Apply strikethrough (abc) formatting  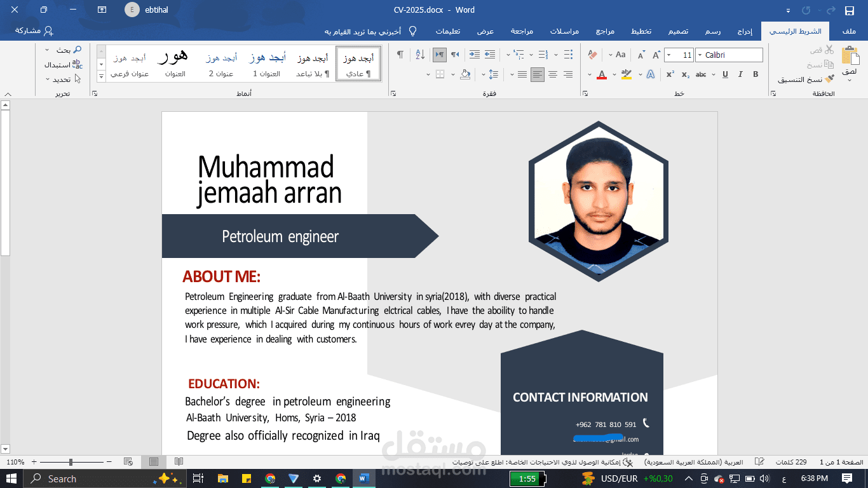[x=701, y=74]
